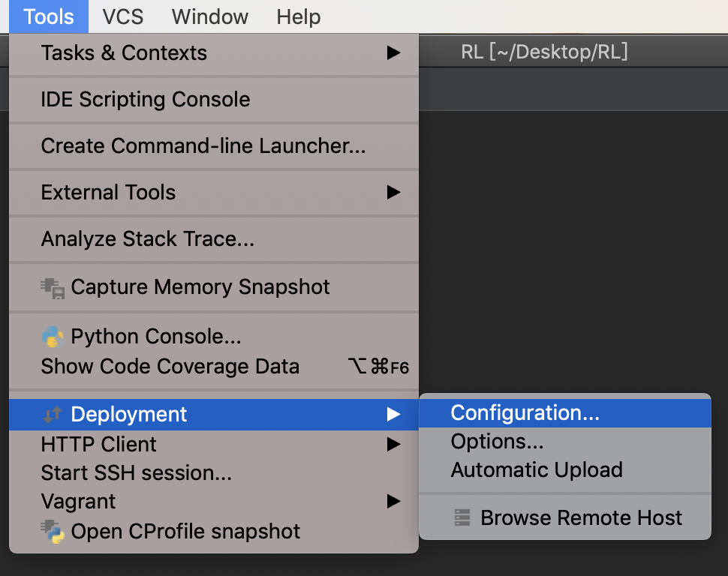This screenshot has width=728, height=576.
Task: Click the Capture Memory Snapshot icon
Action: click(53, 288)
